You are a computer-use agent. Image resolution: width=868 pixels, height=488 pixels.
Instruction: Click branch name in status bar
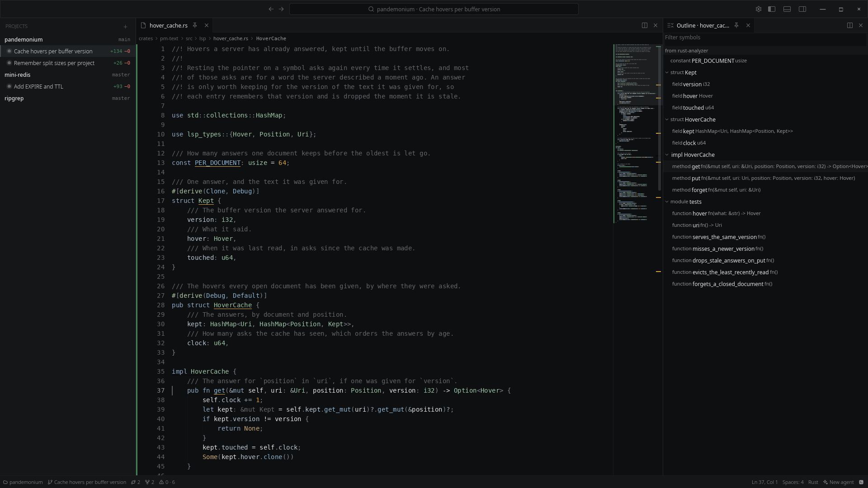click(x=87, y=482)
